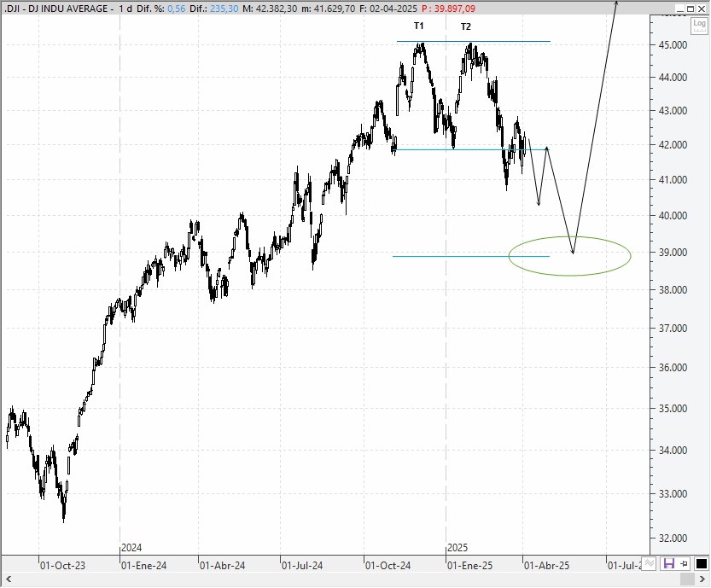Click the 01-Ene-25 date label
Viewport: 711px width, 588px height.
click(469, 566)
